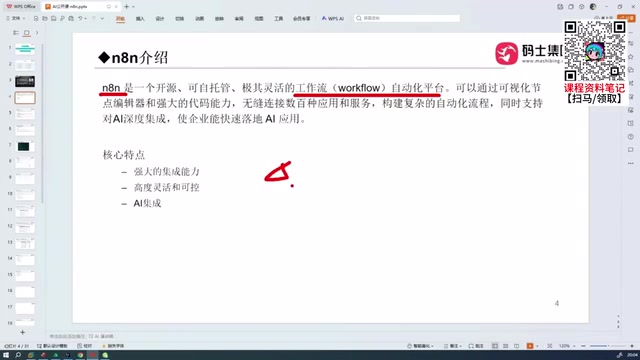Select slide 15 thumbnail
This screenshot has width=640, height=360.
point(25,276)
